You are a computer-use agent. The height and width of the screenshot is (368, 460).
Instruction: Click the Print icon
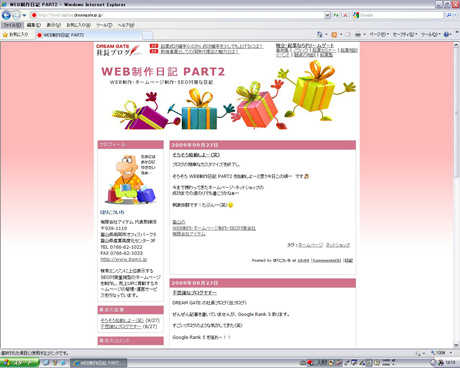point(358,34)
